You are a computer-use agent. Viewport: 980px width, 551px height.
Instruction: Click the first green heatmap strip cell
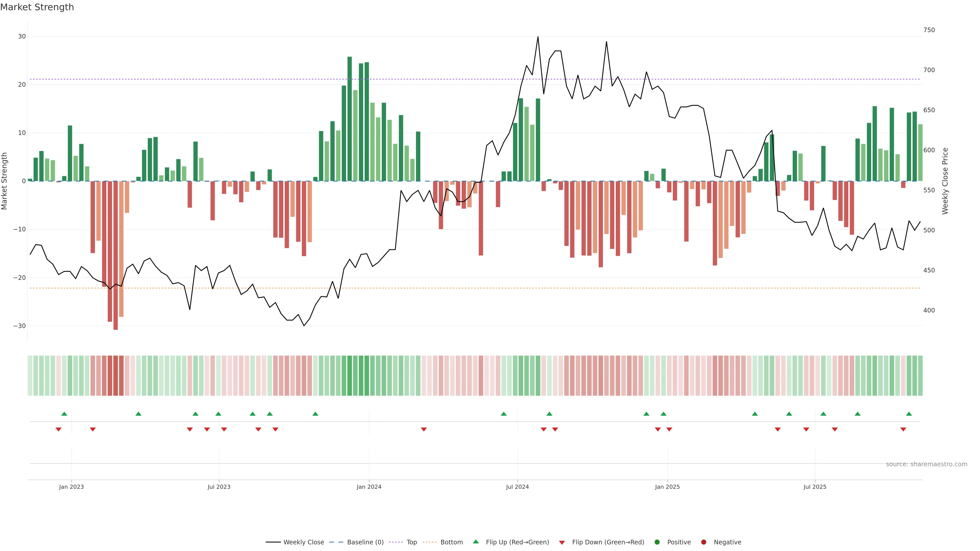pos(30,375)
